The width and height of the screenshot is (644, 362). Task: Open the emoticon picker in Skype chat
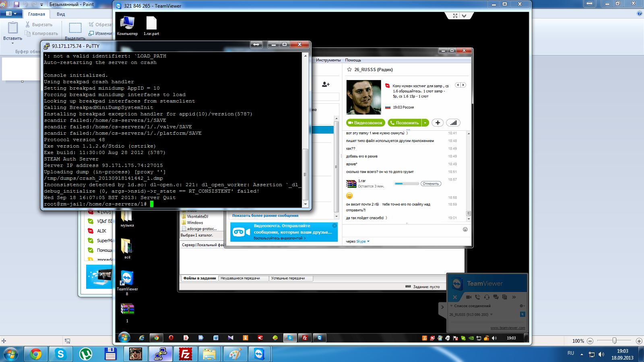465,229
